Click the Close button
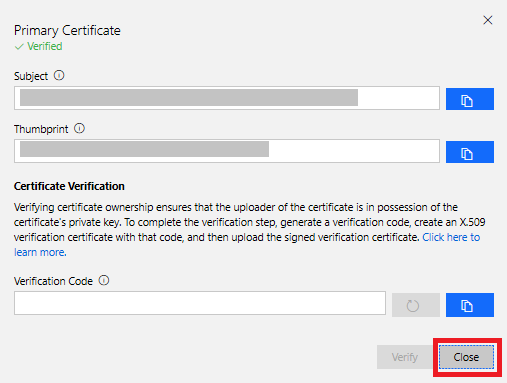 pos(466,357)
